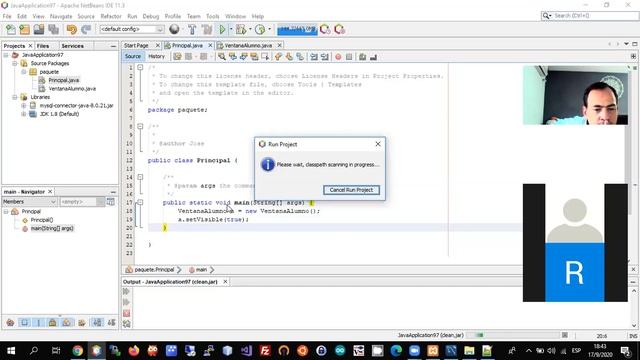Screen dimensions: 640x360
Task: Switch to the Services tab
Action: point(72,46)
